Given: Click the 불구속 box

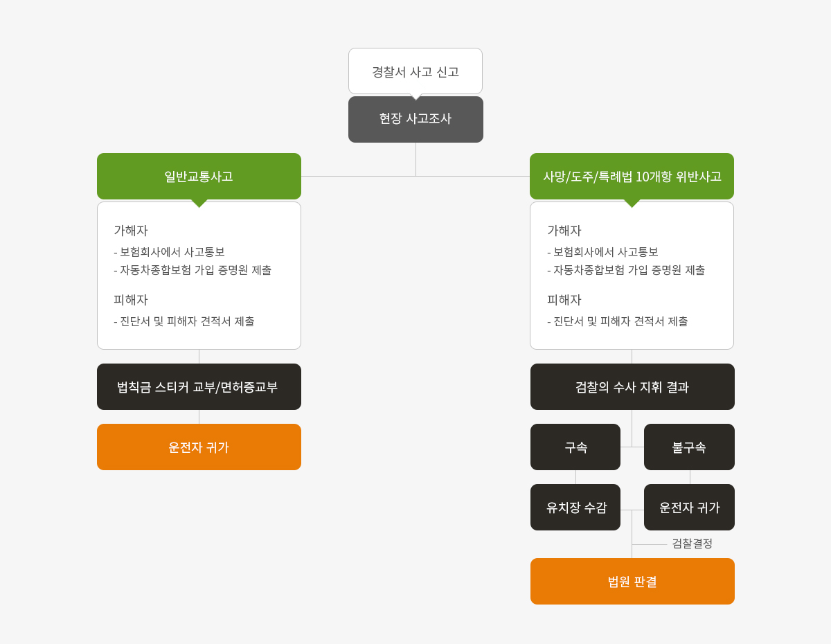Looking at the screenshot, I should [689, 447].
